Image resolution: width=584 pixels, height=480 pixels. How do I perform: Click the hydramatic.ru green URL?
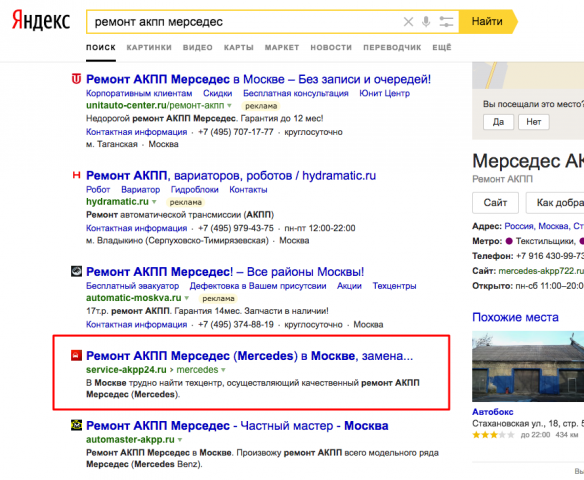117,202
